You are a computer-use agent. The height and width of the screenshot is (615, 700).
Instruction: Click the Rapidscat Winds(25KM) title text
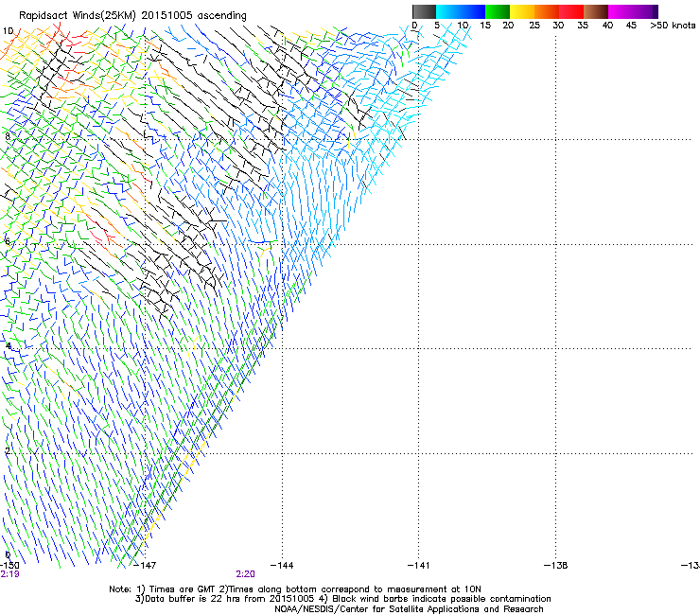click(77, 16)
